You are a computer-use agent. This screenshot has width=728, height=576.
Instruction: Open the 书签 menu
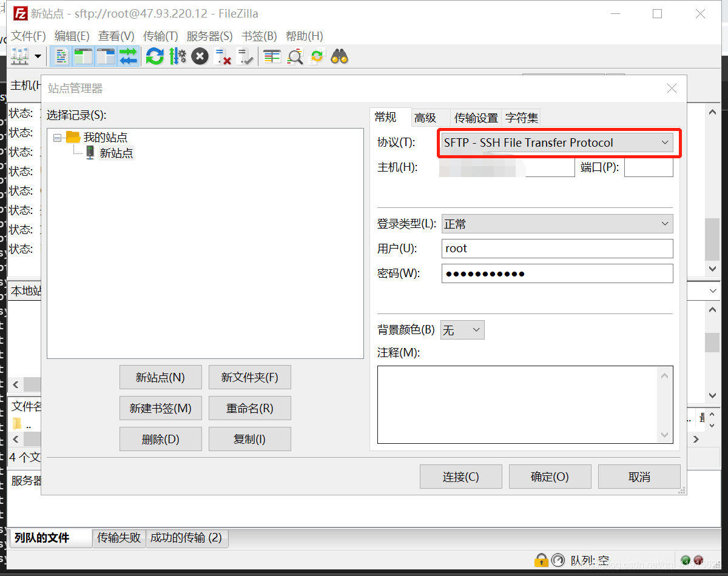[259, 36]
